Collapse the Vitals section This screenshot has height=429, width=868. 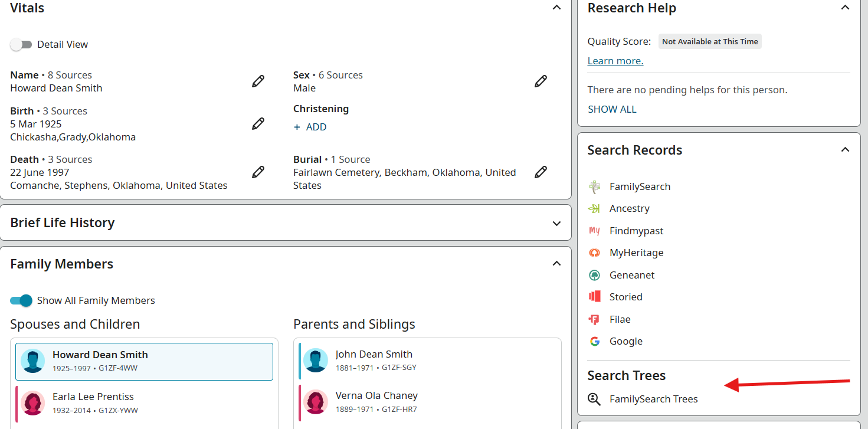556,8
